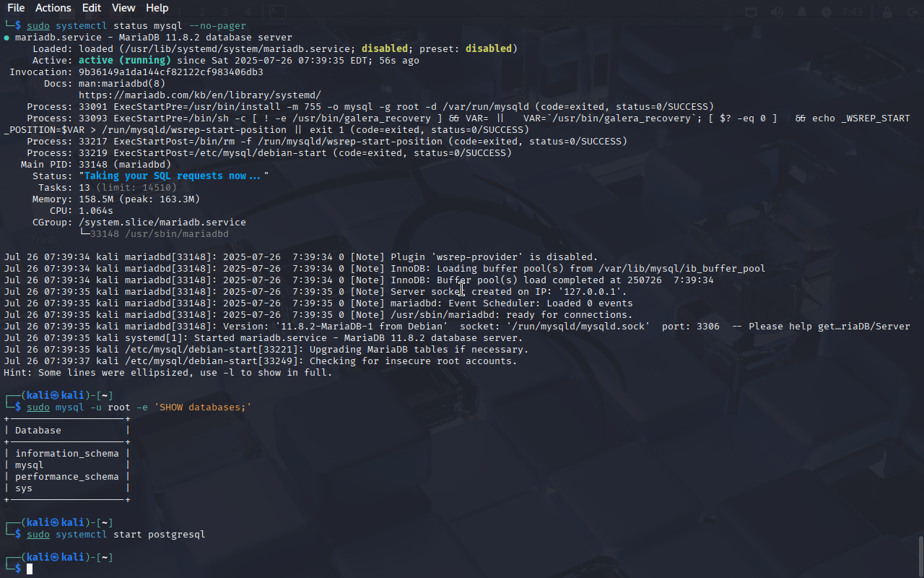Click the terminal vertical scrollbar thumb
The image size is (924, 578).
click(x=920, y=555)
